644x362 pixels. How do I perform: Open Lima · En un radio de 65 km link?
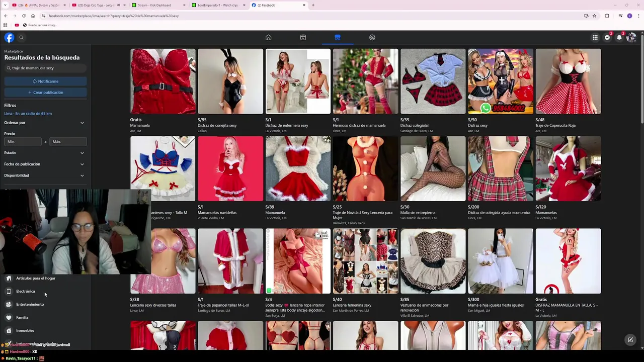coord(28,114)
